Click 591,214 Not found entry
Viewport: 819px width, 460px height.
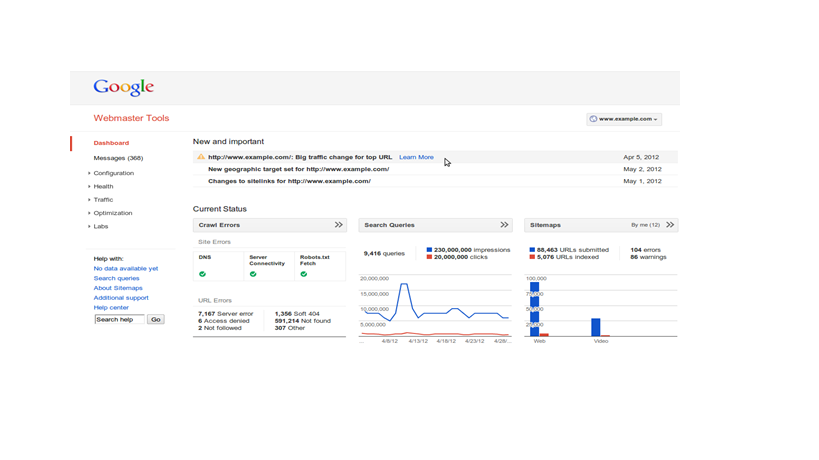303,321
